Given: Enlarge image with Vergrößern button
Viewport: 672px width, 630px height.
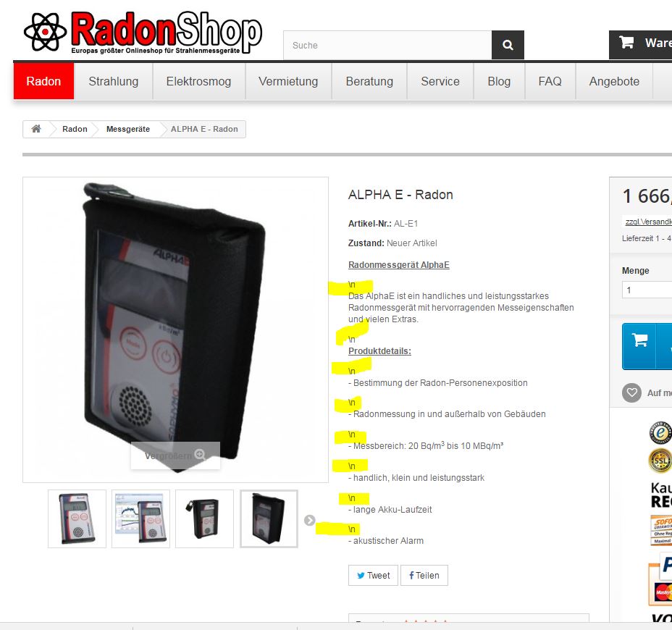Looking at the screenshot, I should click(x=175, y=455).
